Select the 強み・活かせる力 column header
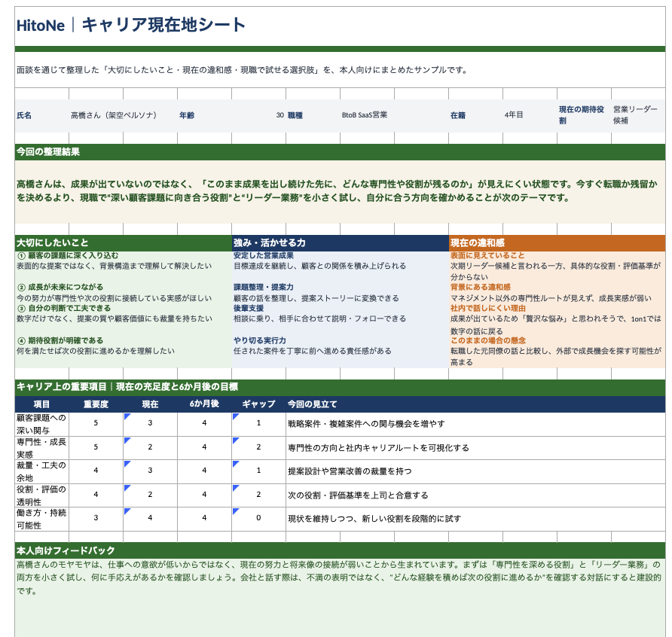Viewport: 672px width, 637px height. (340, 243)
